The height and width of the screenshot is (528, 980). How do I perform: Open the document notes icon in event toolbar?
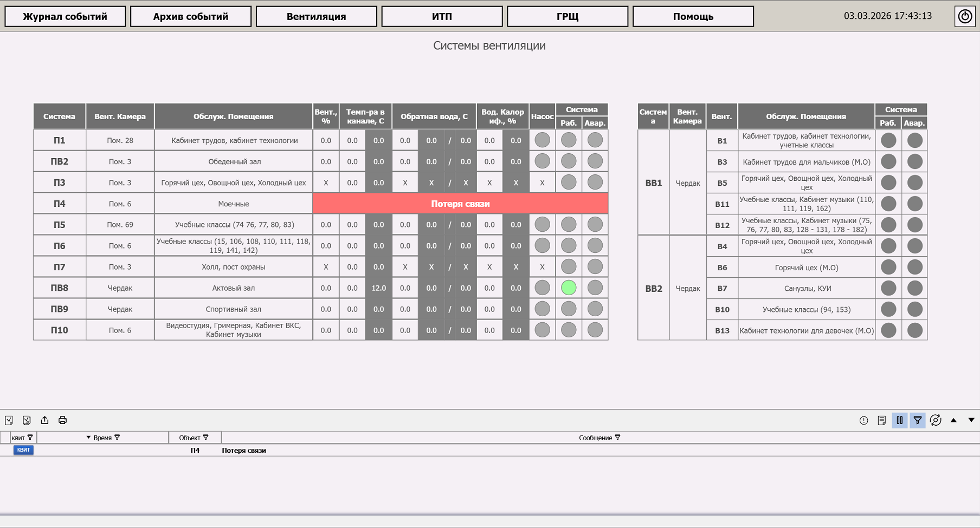[x=881, y=420]
